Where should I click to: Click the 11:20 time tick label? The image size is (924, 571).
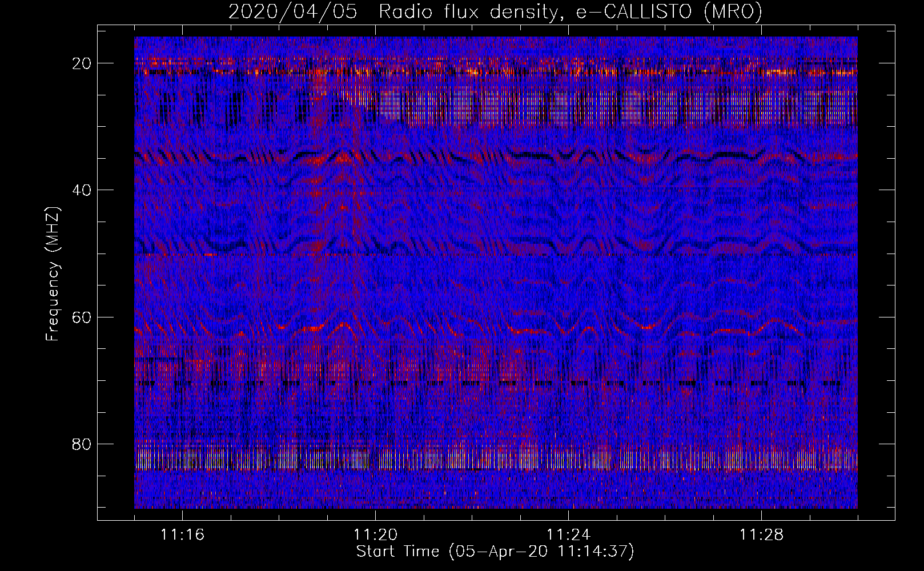[375, 535]
